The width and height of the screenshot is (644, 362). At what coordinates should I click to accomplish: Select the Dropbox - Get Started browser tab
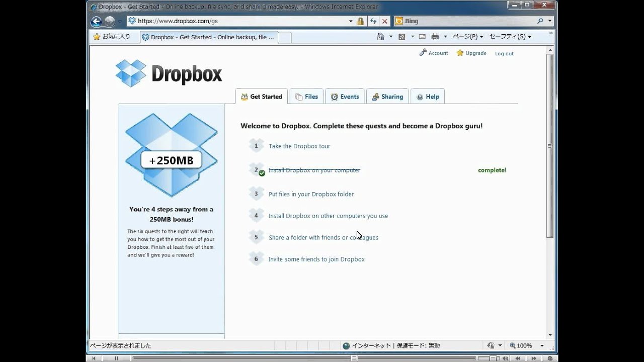point(208,37)
